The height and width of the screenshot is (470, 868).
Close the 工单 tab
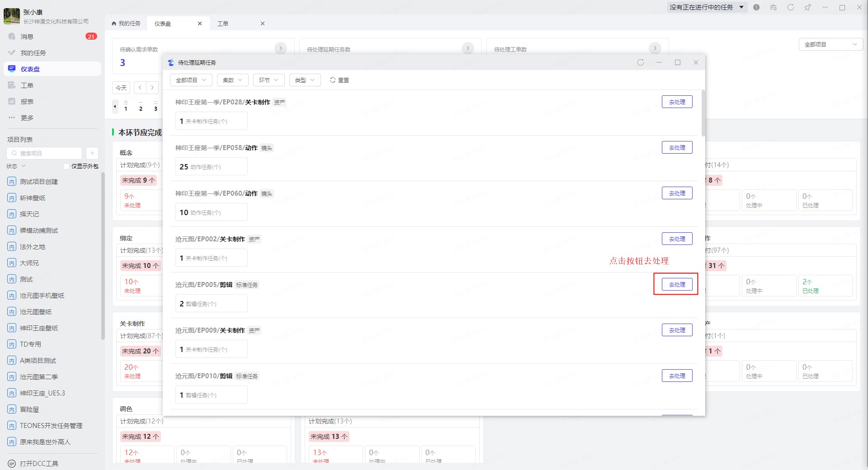pyautogui.click(x=263, y=23)
